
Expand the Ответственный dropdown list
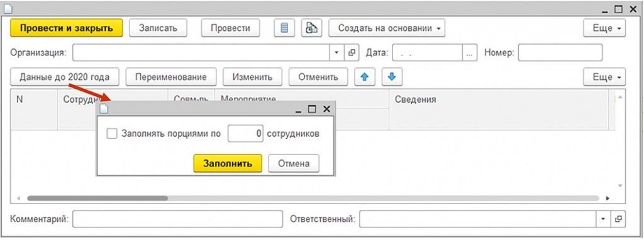[x=603, y=219]
